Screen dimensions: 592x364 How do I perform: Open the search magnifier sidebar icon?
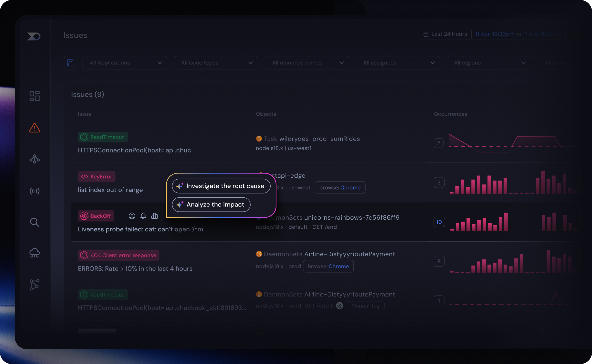pos(34,222)
